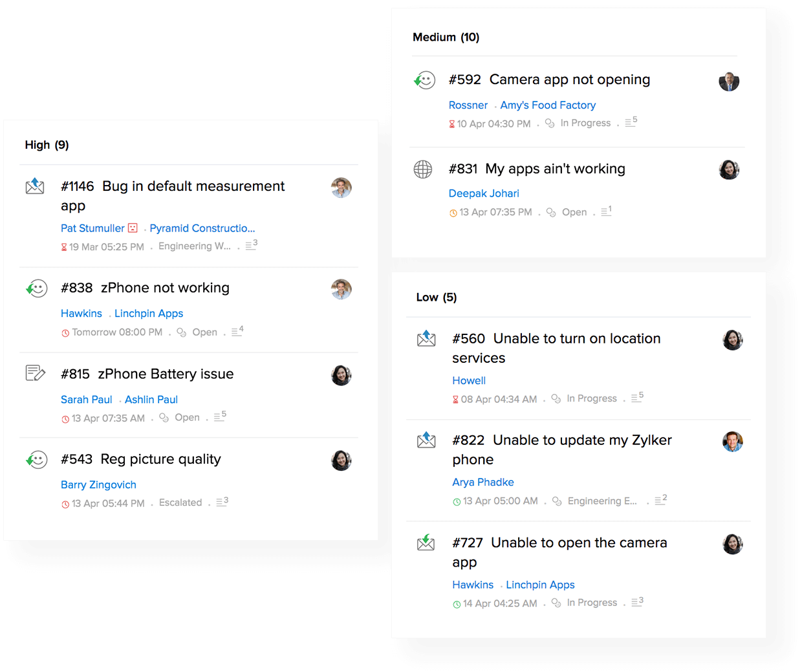Select the Medium (10) column header
Screen dimensions: 802x672
click(446, 38)
